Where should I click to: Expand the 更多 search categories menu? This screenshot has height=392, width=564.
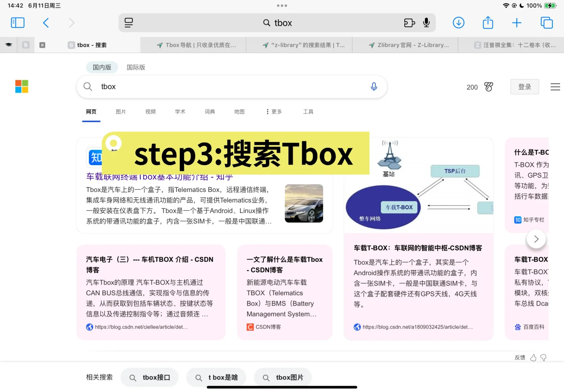274,112
